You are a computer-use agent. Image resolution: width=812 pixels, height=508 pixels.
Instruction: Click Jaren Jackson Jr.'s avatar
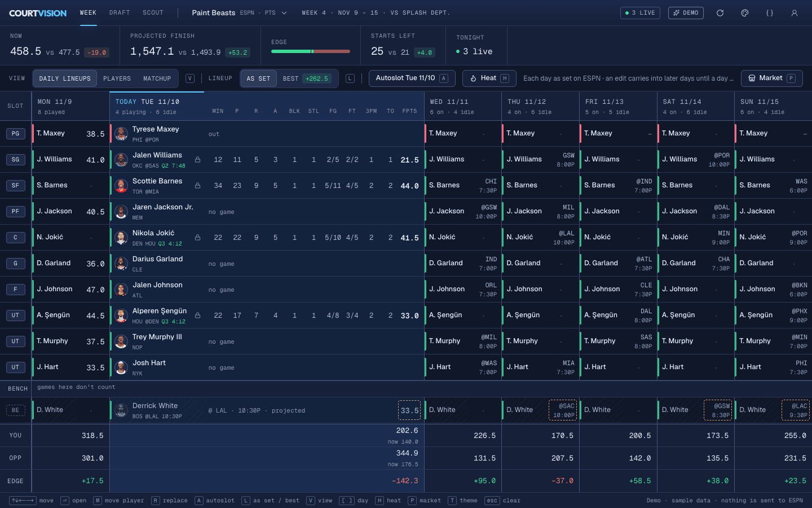[121, 212]
